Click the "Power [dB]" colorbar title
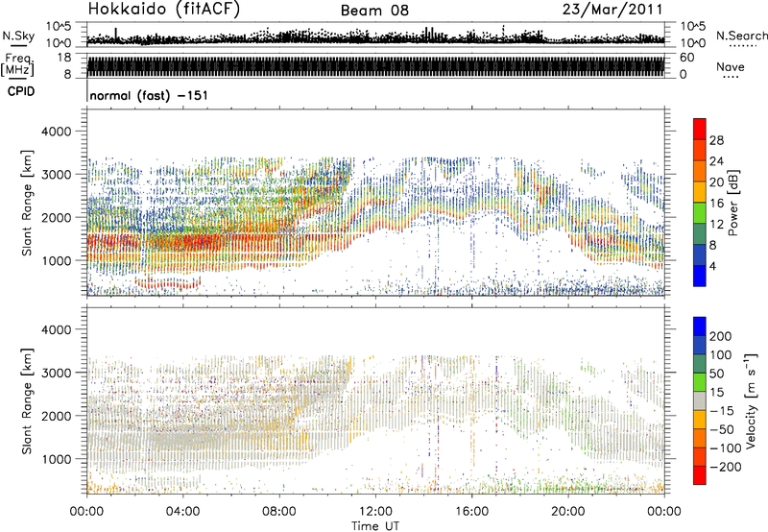This screenshot has width=768, height=532. [x=732, y=203]
